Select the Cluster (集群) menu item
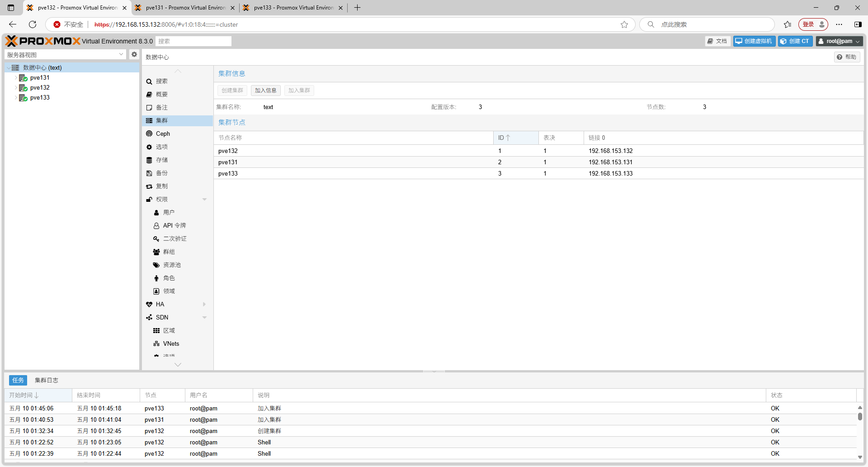868x467 pixels. pos(177,120)
